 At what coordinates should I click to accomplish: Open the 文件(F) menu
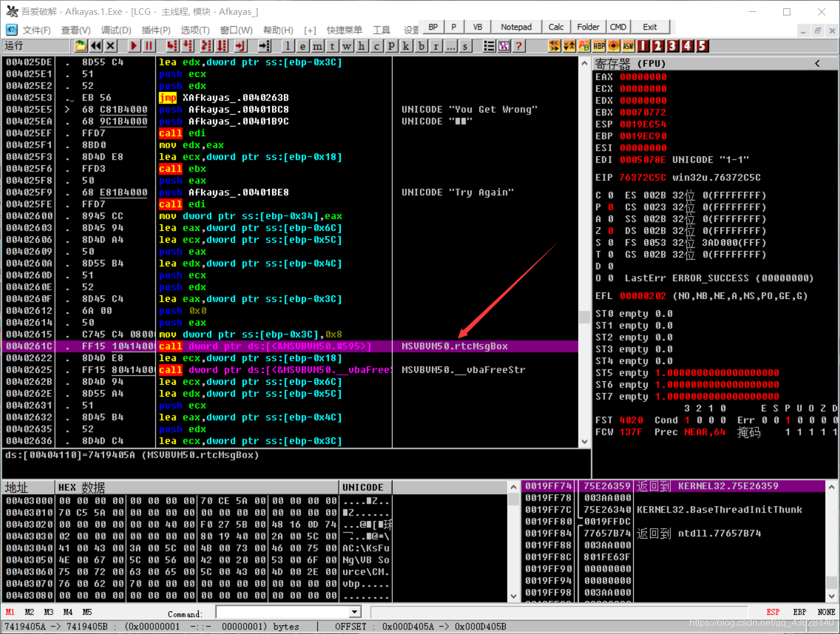pos(36,30)
